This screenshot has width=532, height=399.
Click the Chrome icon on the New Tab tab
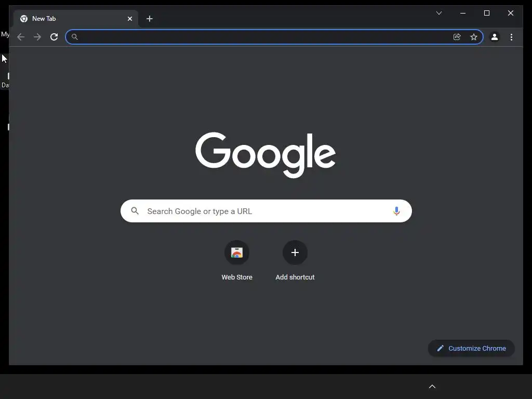(x=24, y=19)
